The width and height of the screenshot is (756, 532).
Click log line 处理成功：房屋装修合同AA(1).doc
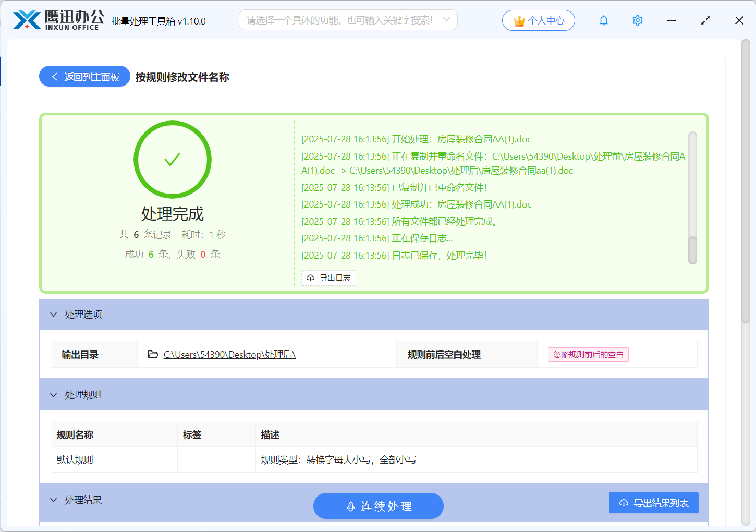[417, 204]
